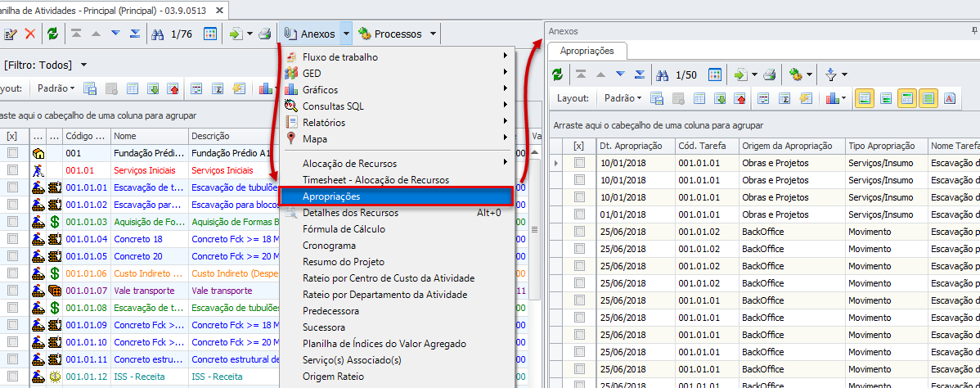Screen dimensions: 980x388
Task: Check Apropriações row dated 01/01/2018
Action: click(579, 214)
